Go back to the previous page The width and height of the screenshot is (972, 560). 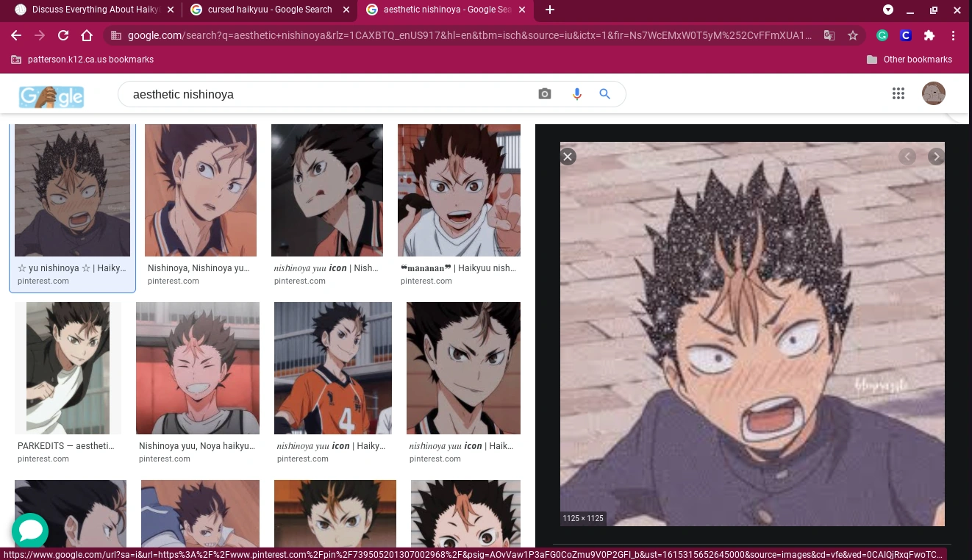click(16, 35)
